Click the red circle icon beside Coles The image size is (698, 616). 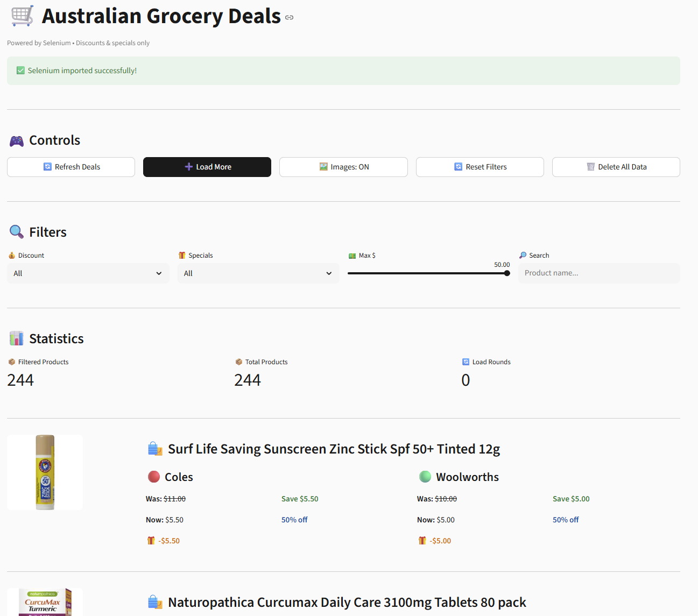point(154,477)
